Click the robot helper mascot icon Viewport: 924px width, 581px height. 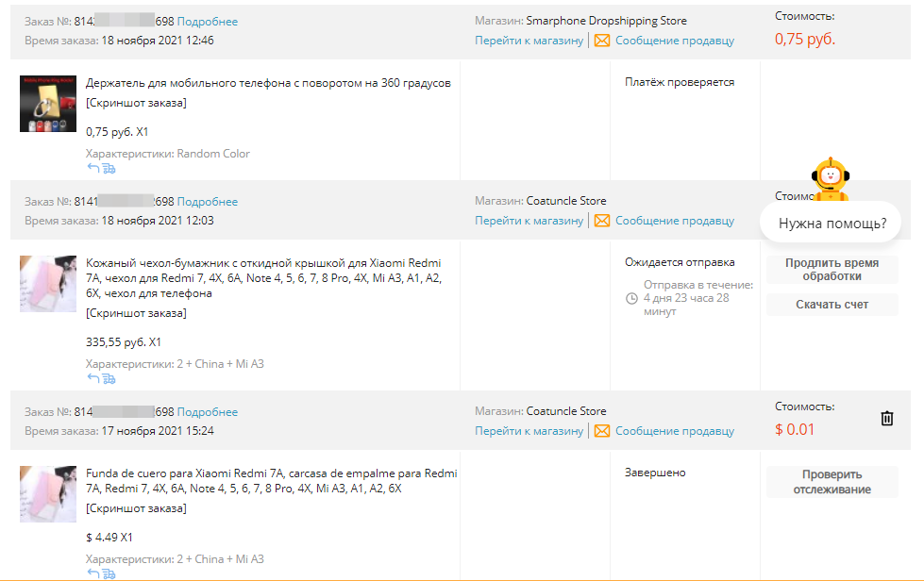tap(831, 179)
